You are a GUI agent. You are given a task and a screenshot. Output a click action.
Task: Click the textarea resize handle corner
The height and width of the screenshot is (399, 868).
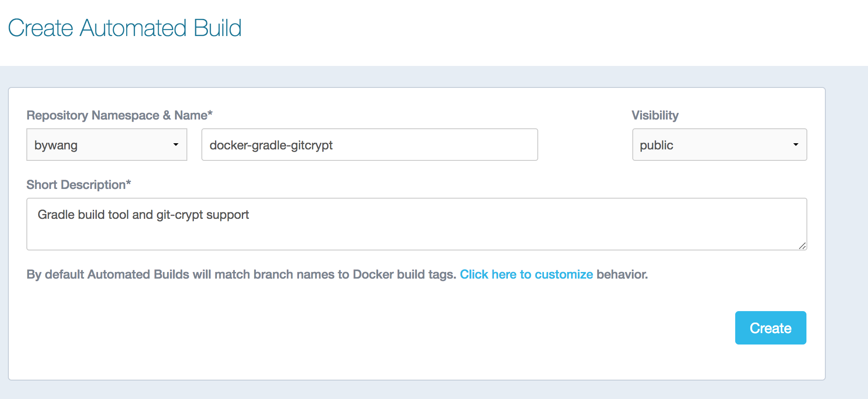pos(802,246)
